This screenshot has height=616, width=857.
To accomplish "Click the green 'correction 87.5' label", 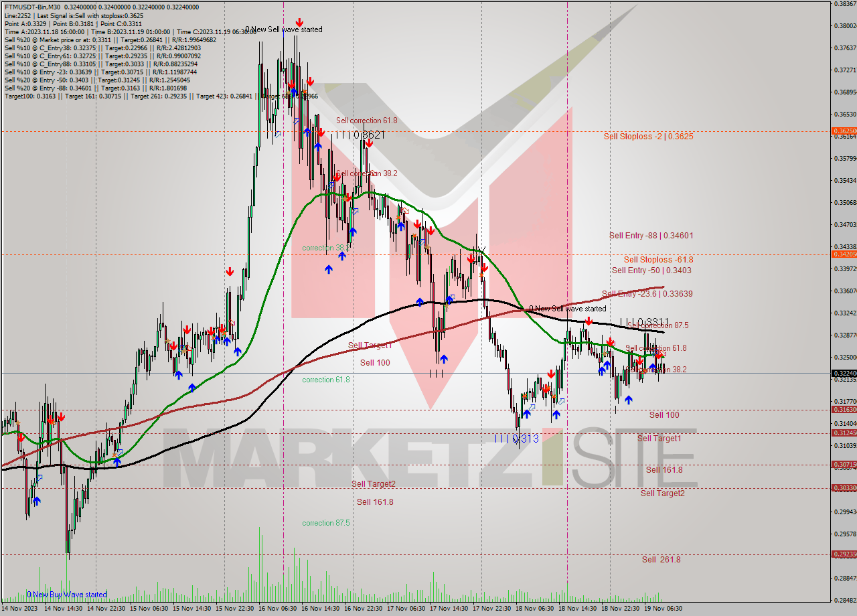I will click(326, 523).
